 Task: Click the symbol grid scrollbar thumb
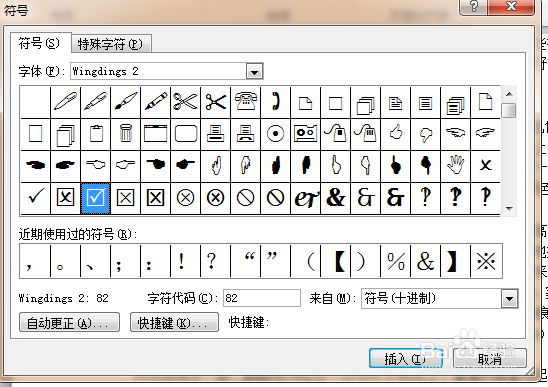point(509,110)
